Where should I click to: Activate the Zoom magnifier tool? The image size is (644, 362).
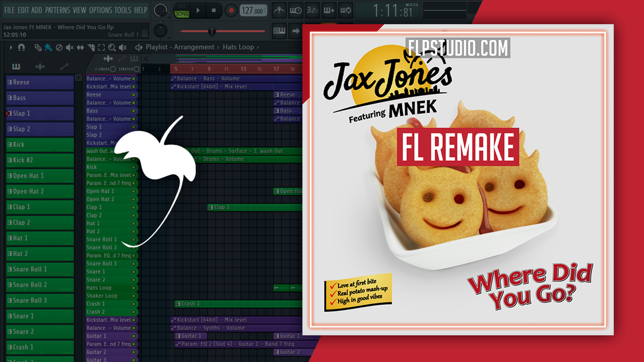point(112,48)
